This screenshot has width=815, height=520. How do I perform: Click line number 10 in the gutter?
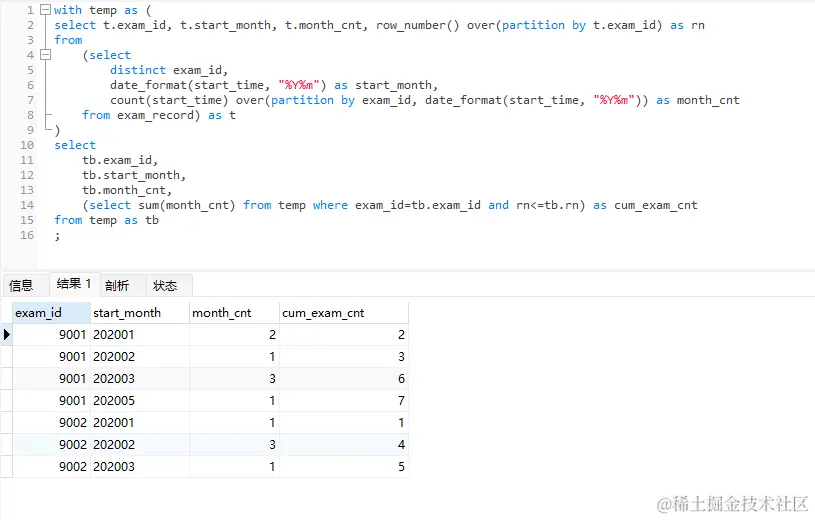pos(27,145)
